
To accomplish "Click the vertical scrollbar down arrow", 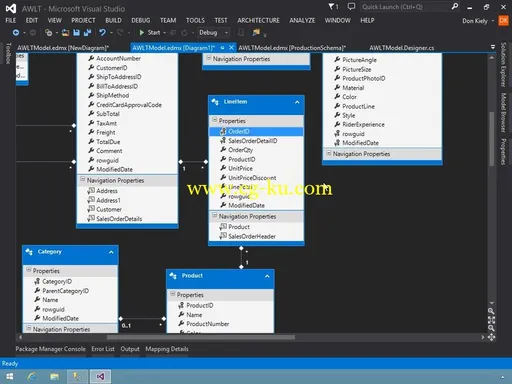I will click(x=491, y=303).
